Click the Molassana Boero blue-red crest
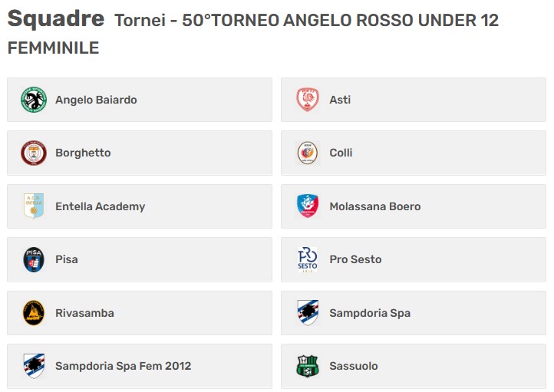The width and height of the screenshot is (554, 392). tap(308, 206)
